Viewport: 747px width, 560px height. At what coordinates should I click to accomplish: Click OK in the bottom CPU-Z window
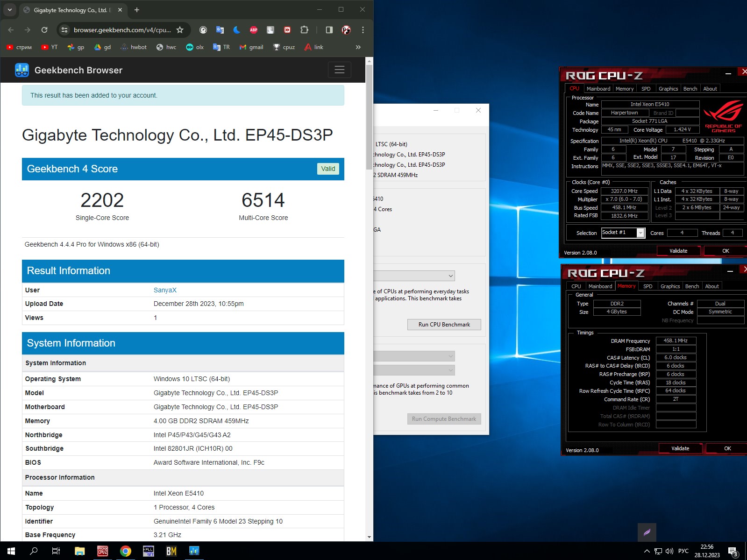727,448
